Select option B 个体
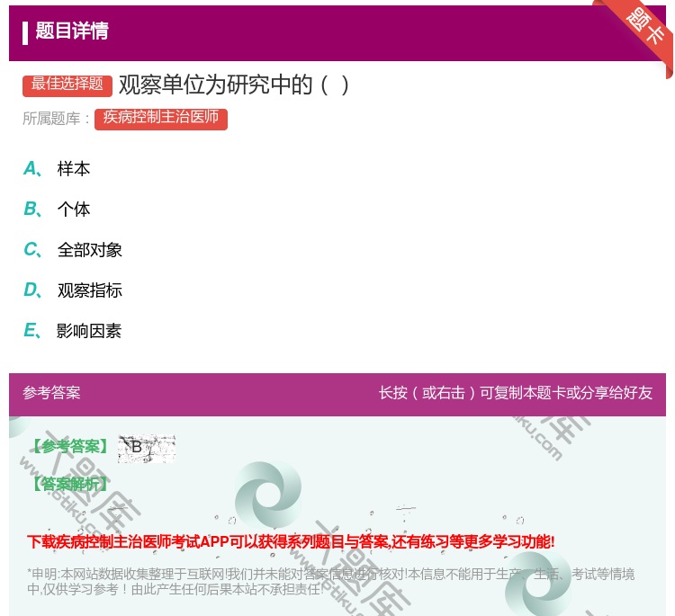This screenshot has height=616, width=675. tap(57, 209)
